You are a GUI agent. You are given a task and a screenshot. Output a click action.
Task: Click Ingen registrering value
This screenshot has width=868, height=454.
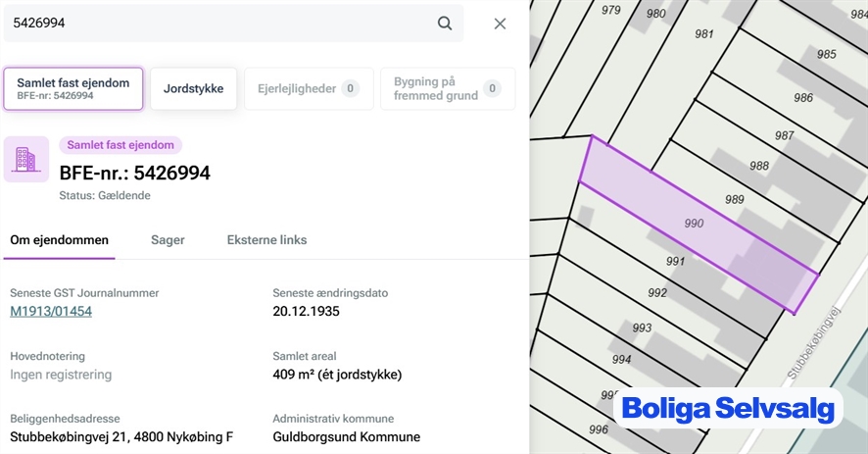[61, 375]
